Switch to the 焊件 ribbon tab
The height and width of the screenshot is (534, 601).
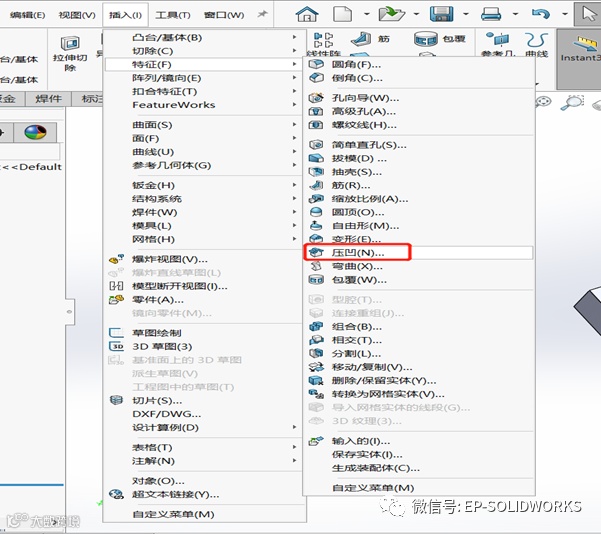click(48, 99)
